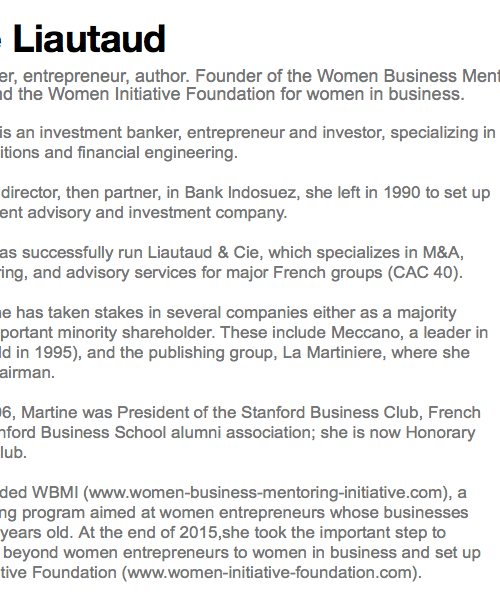Viewport: 500px width, 609px height.
Task: Click the Liautaud heading
Action: point(89,38)
